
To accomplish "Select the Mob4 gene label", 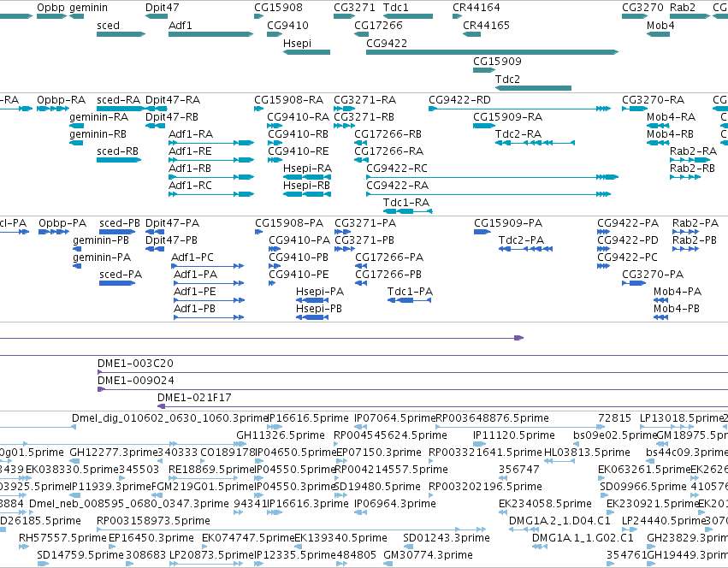I will (660, 26).
